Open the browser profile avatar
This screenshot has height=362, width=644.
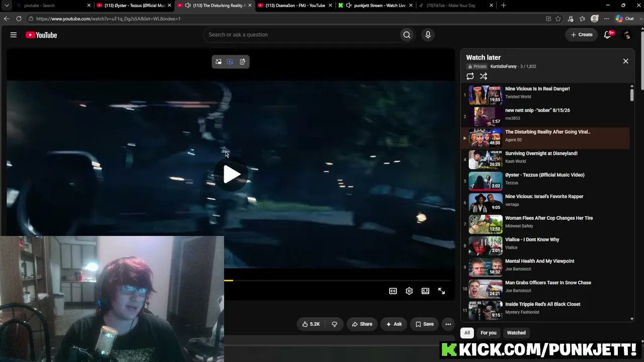tap(595, 19)
